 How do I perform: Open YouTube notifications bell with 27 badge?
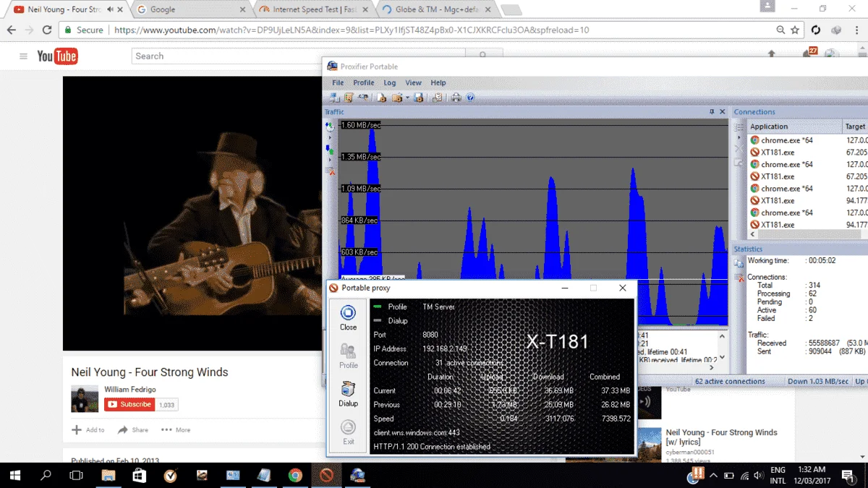809,53
